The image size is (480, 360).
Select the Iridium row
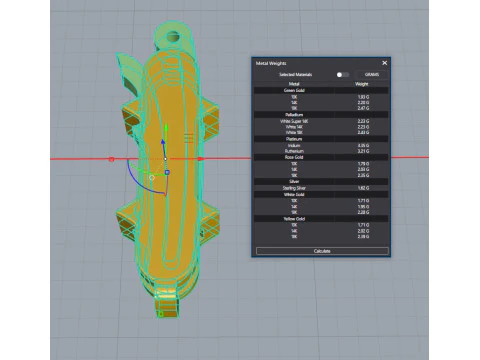pyautogui.click(x=321, y=146)
